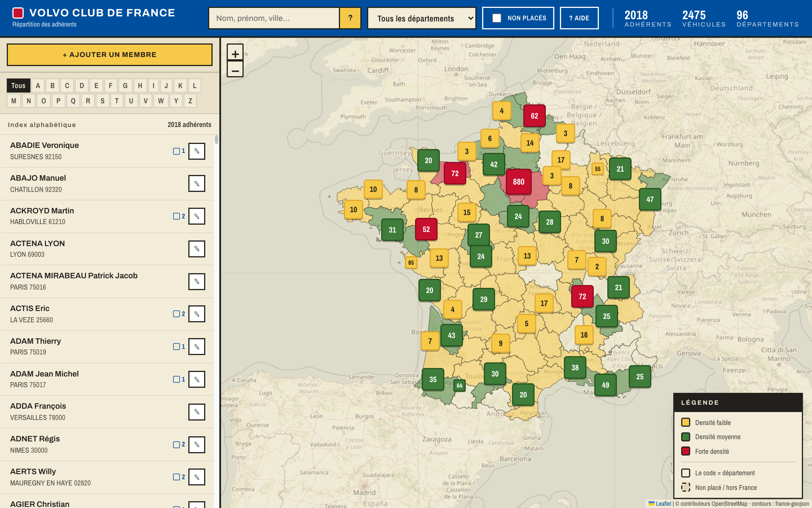Open the Tous les départements dropdown

click(x=422, y=18)
